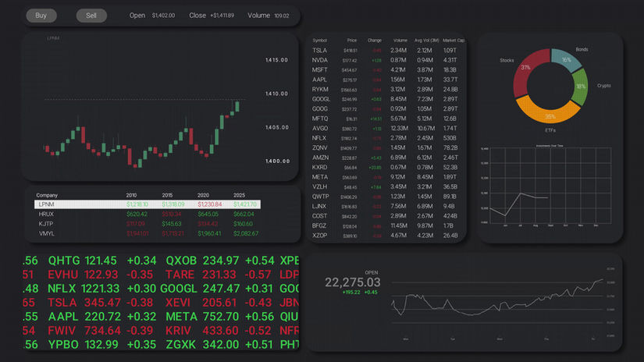The height and width of the screenshot is (362, 644).
Task: Sort watchlist by Avg Vol (3M) header
Action: tap(427, 41)
